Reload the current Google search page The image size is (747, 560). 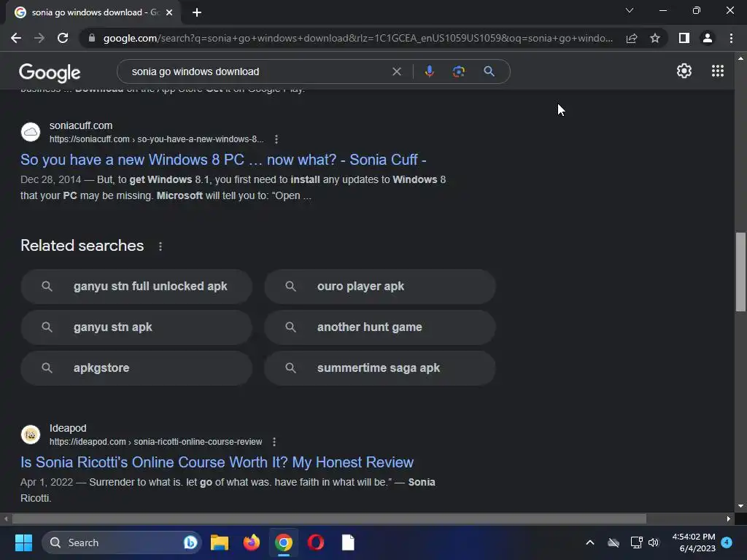pyautogui.click(x=63, y=38)
